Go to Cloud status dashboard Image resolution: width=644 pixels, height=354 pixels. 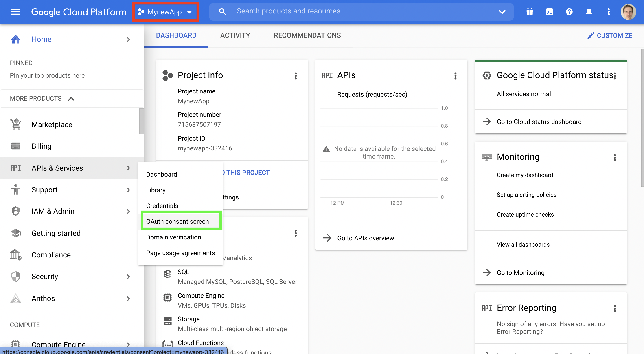click(539, 122)
